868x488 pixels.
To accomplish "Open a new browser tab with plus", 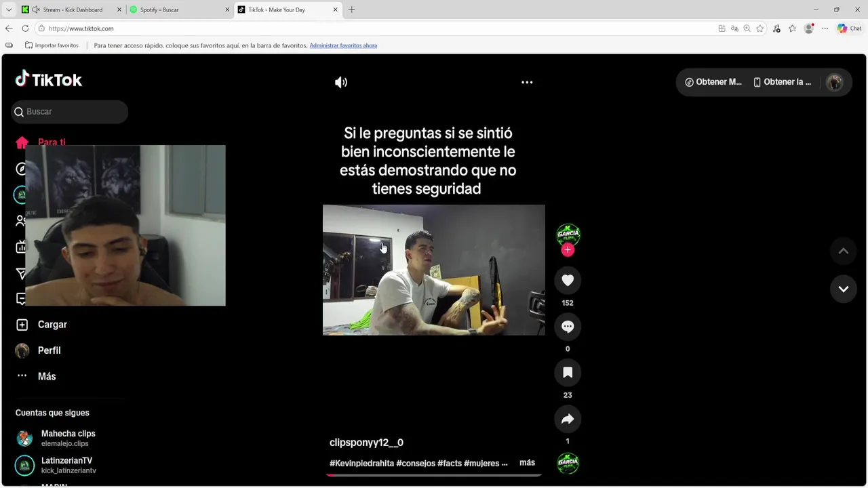I will [351, 9].
